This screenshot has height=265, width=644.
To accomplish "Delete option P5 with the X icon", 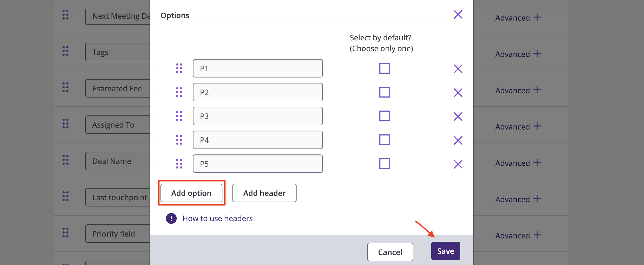I will pyautogui.click(x=458, y=164).
